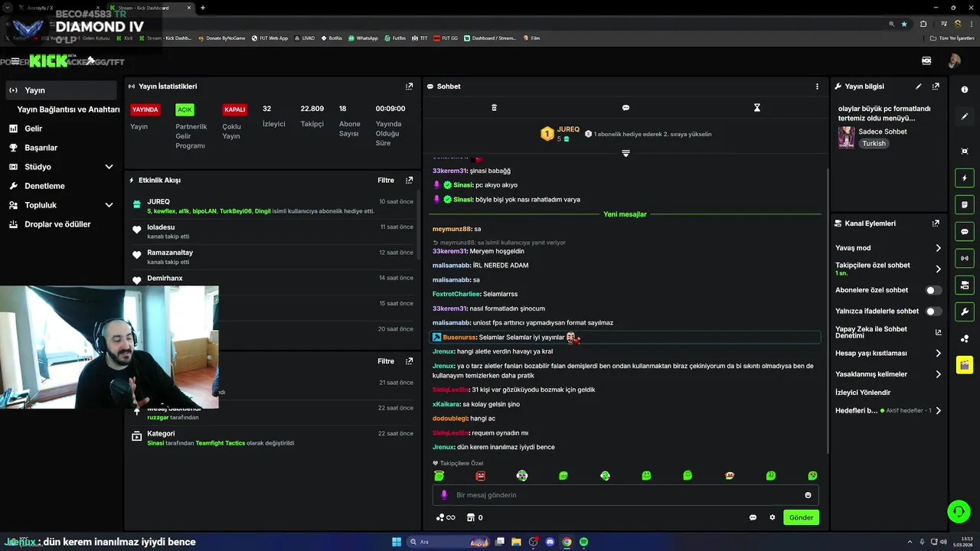Click the trash icon to clear chat
The image size is (980, 551).
point(494,108)
